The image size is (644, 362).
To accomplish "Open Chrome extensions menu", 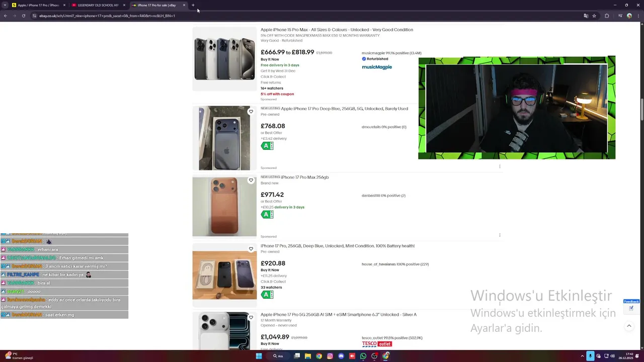I will pyautogui.click(x=607, y=16).
